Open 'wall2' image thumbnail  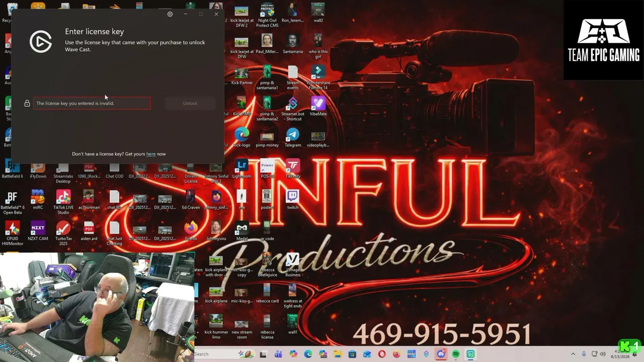318,13
